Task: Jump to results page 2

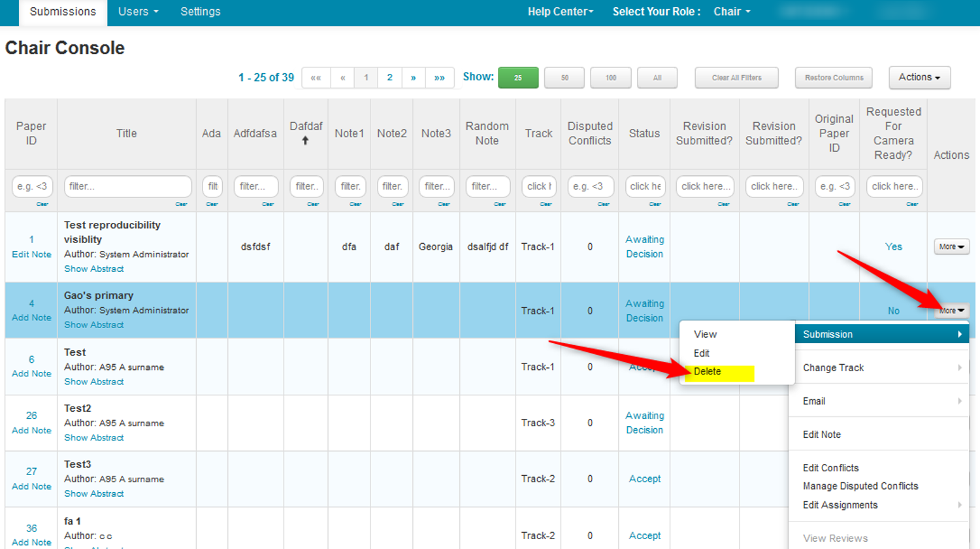Action: coord(389,77)
